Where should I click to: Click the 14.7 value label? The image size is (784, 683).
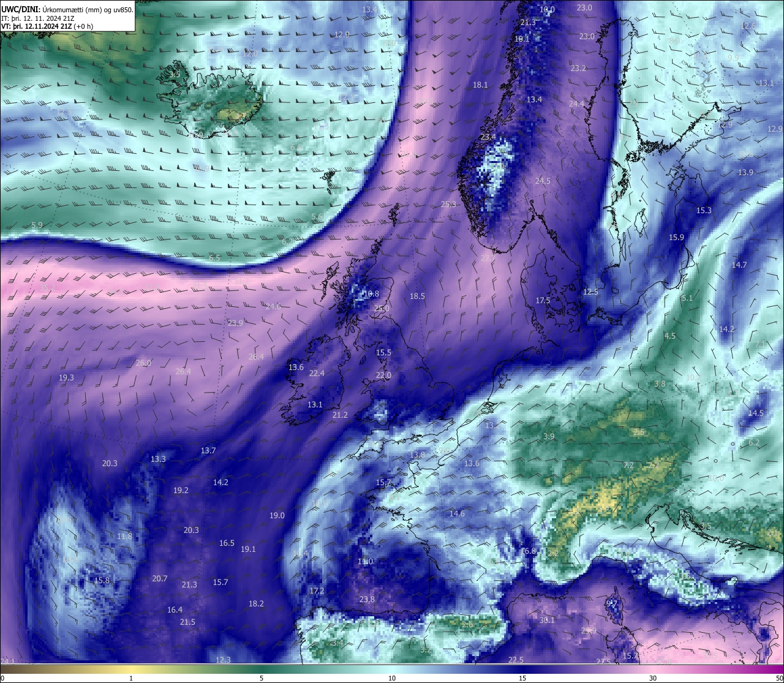(x=739, y=265)
